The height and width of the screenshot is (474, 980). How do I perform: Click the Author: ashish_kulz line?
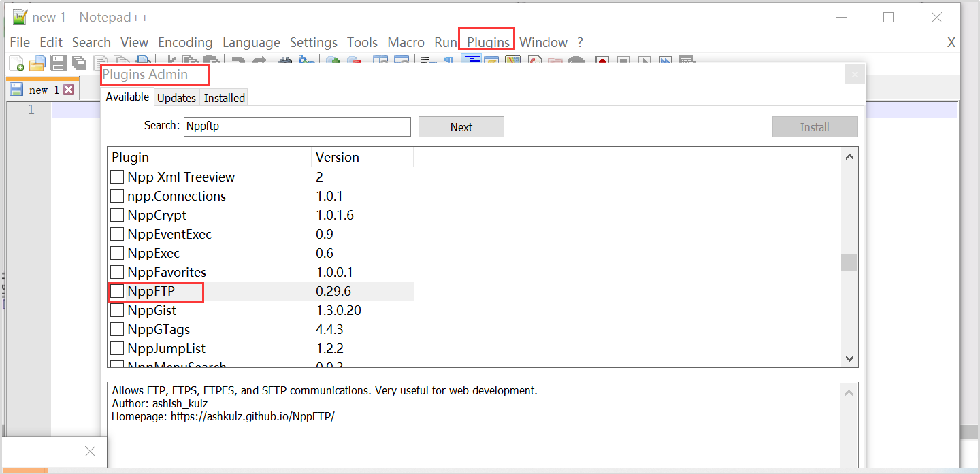(160, 403)
